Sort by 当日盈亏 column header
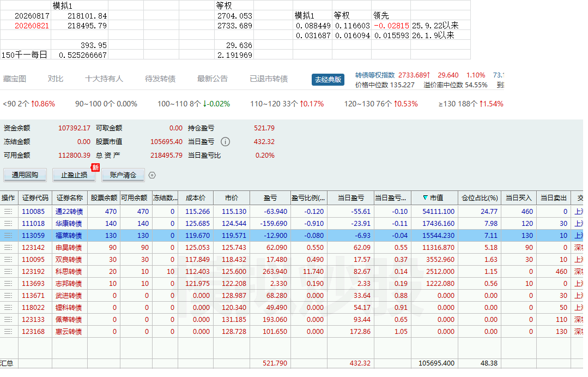The image size is (588, 377). click(350, 198)
